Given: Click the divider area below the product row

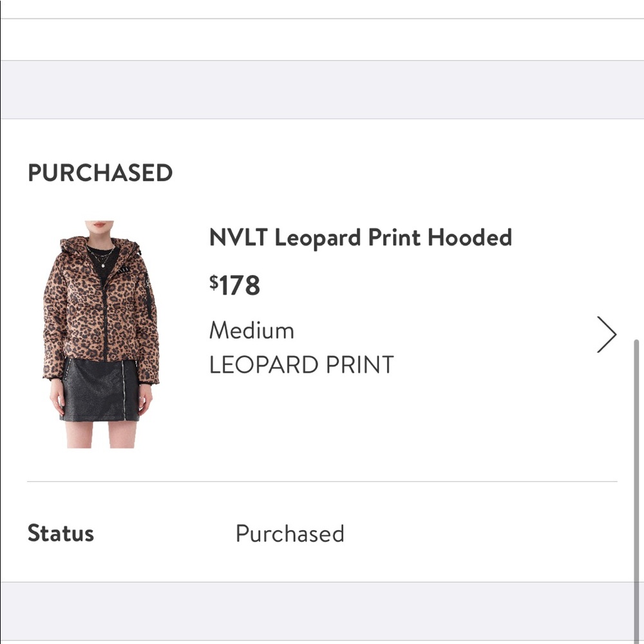Looking at the screenshot, I should (322, 480).
